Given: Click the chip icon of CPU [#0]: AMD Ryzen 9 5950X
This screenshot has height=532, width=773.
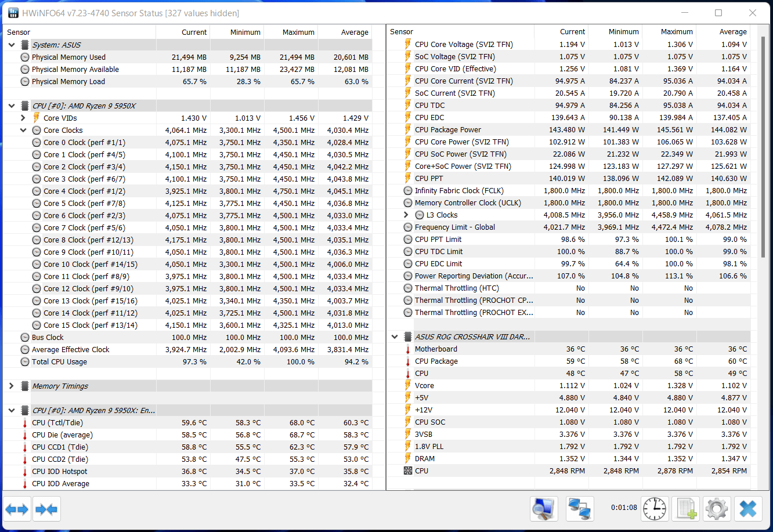Looking at the screenshot, I should 25,106.
